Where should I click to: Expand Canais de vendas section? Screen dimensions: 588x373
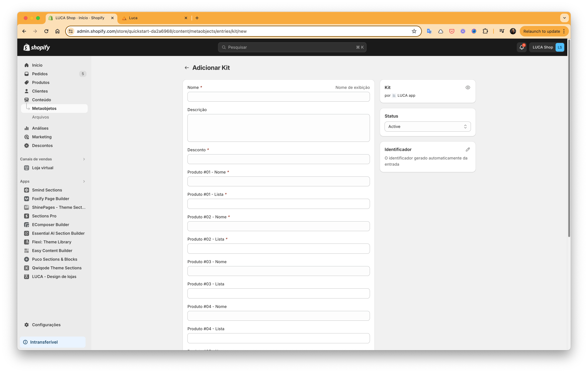(84, 159)
